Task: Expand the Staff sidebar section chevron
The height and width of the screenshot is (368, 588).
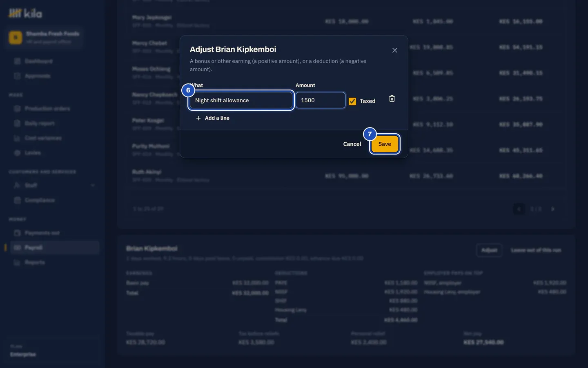Action: click(x=93, y=185)
